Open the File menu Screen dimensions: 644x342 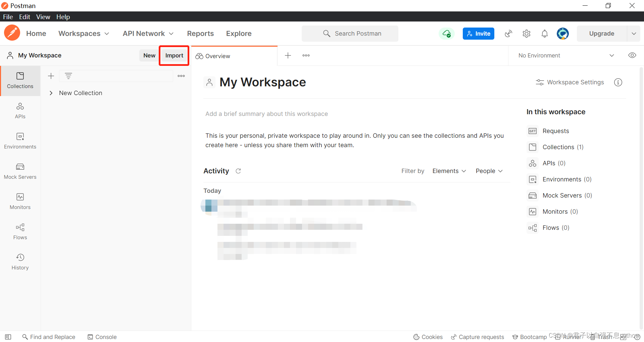coord(8,17)
